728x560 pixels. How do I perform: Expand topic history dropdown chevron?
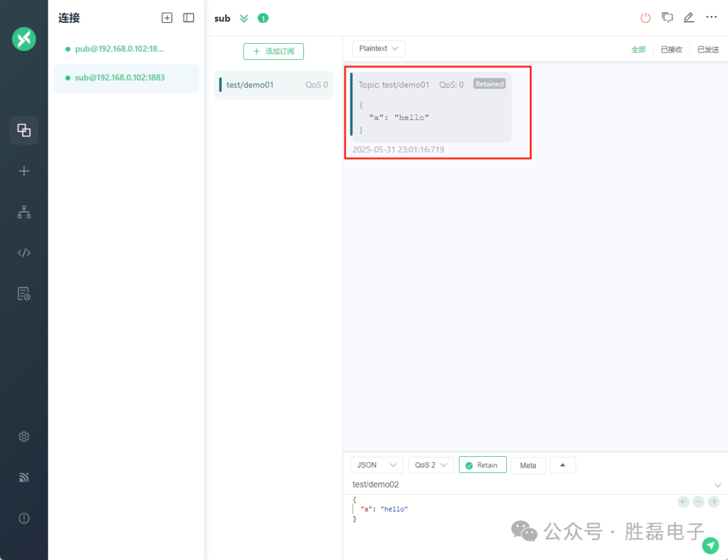[718, 485]
